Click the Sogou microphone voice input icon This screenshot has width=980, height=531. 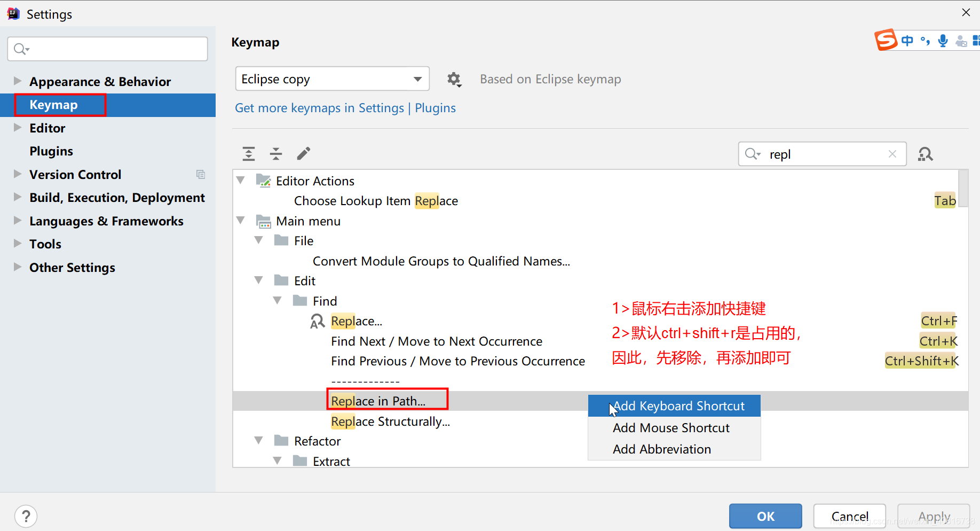[x=943, y=41]
